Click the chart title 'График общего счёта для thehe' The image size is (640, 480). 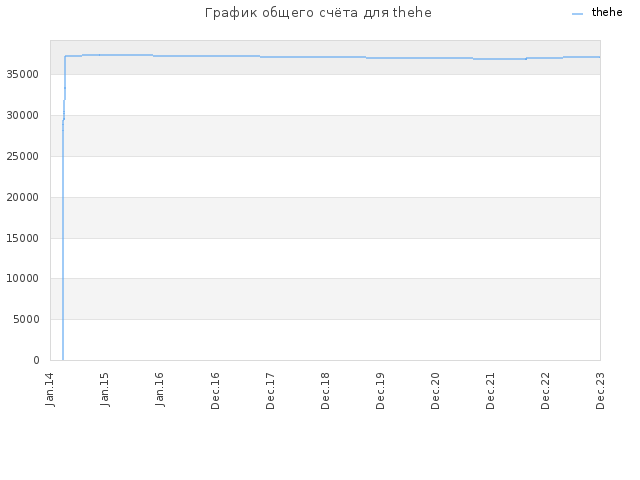318,13
